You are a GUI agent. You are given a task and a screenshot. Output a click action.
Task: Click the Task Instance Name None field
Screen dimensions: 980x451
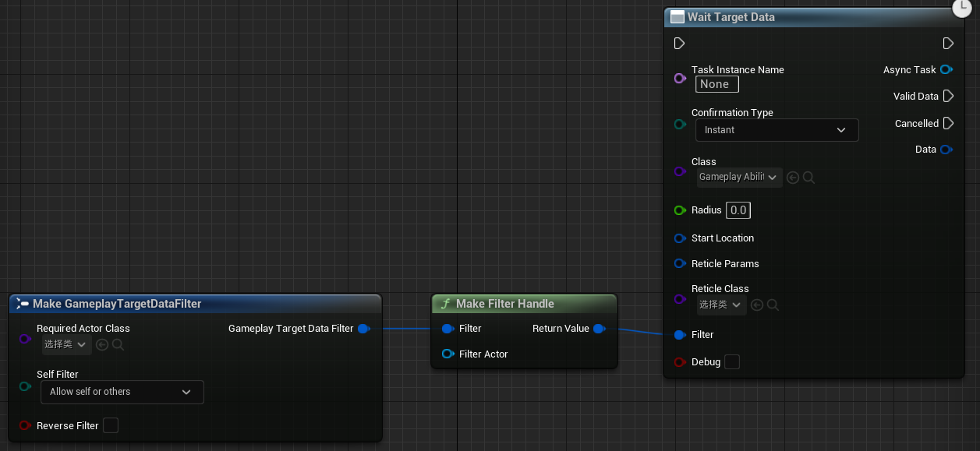coord(717,84)
